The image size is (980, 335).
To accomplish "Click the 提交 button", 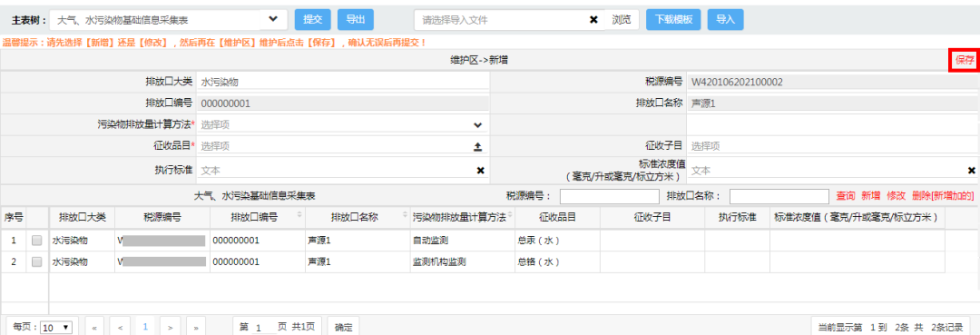I will pos(312,20).
